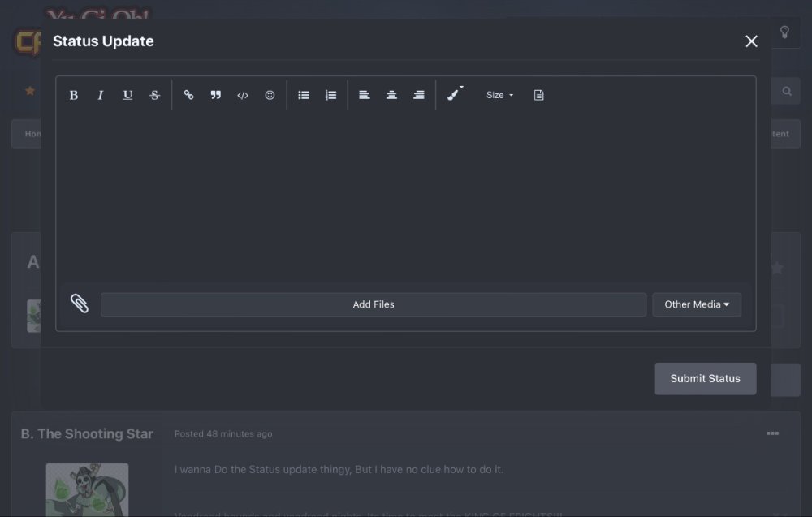Center align the text
812x517 pixels.
pos(391,95)
